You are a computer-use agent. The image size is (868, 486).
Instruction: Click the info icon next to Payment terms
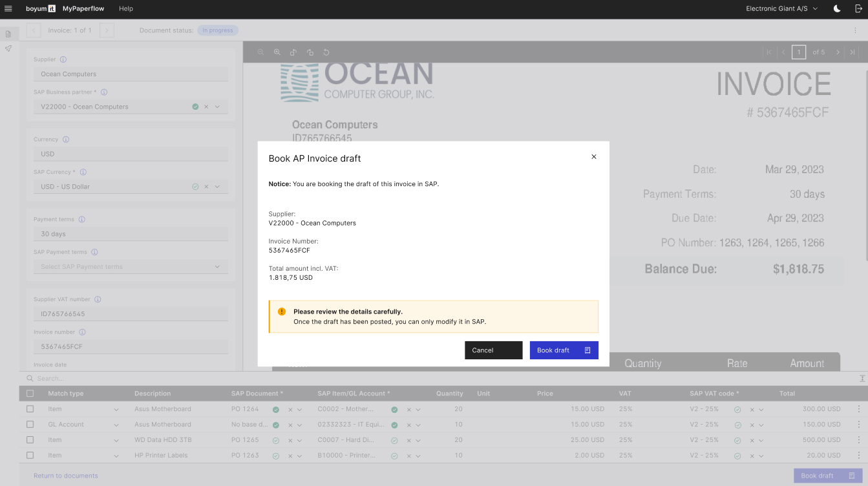82,220
